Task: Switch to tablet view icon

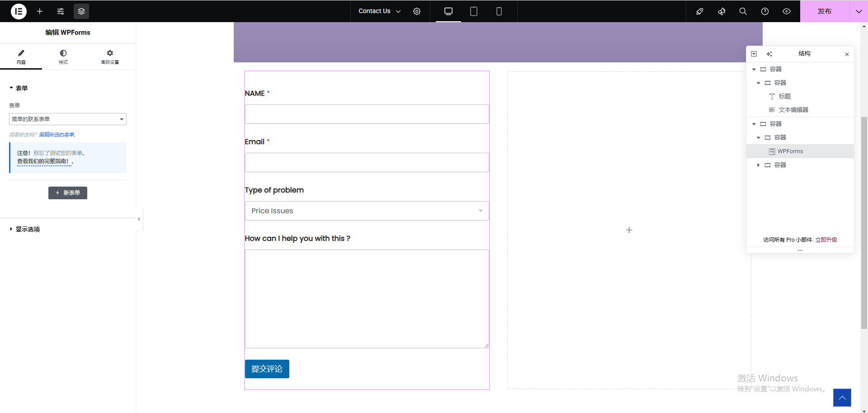Action: 473,11
